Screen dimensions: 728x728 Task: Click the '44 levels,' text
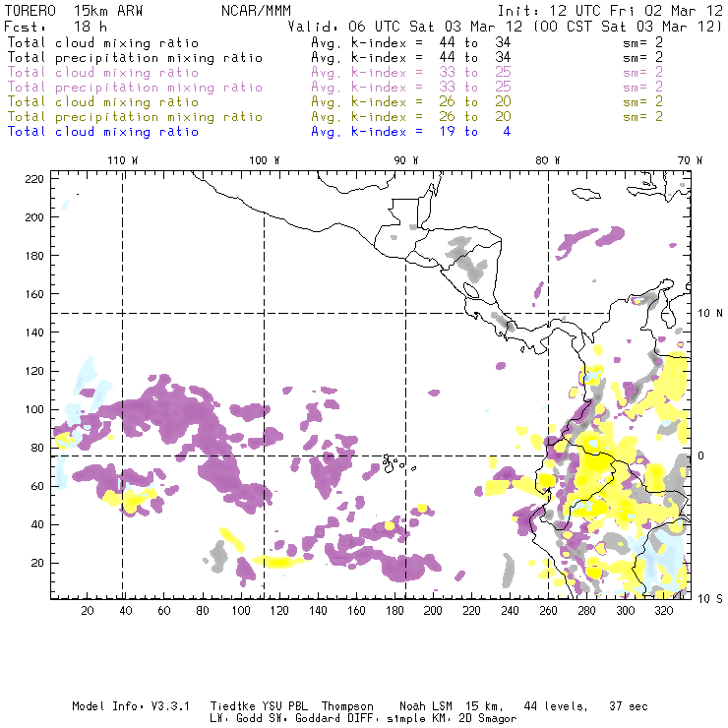pos(556,706)
